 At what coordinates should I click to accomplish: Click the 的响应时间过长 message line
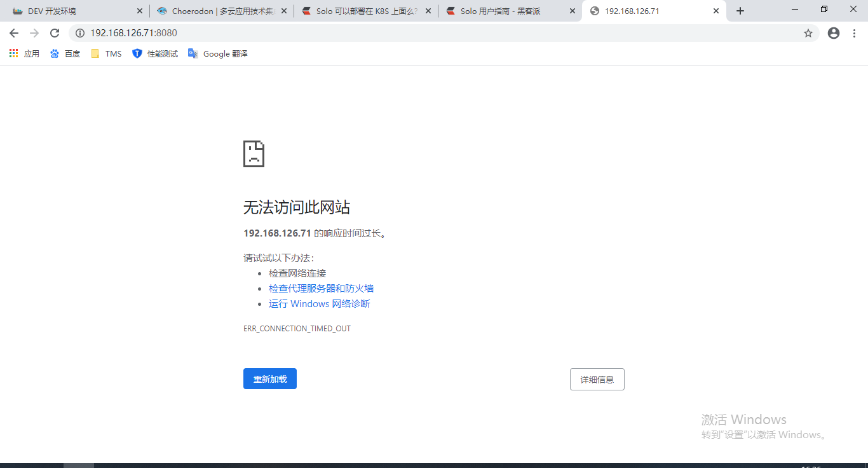tap(315, 233)
